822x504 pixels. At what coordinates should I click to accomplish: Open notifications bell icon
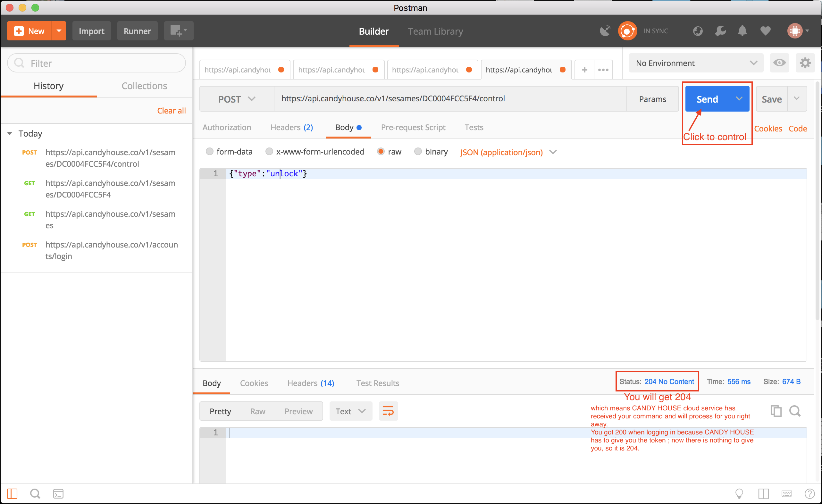[x=742, y=31]
